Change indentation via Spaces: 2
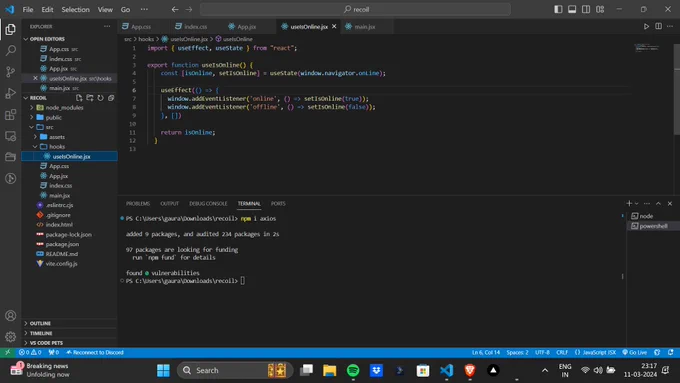 [517, 352]
